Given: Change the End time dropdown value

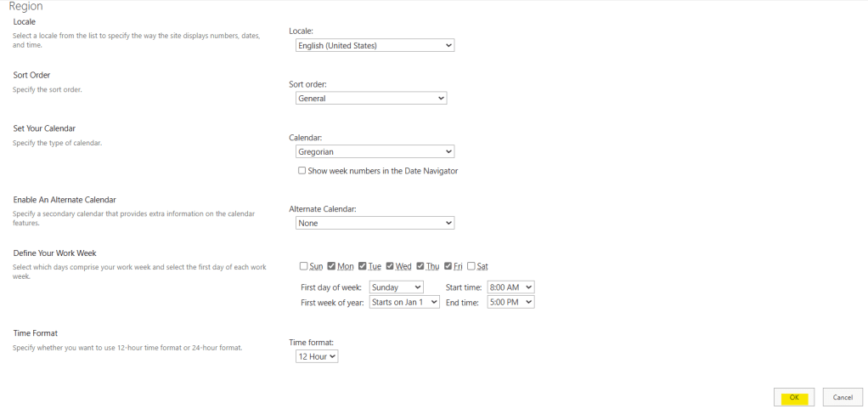Looking at the screenshot, I should pos(510,302).
